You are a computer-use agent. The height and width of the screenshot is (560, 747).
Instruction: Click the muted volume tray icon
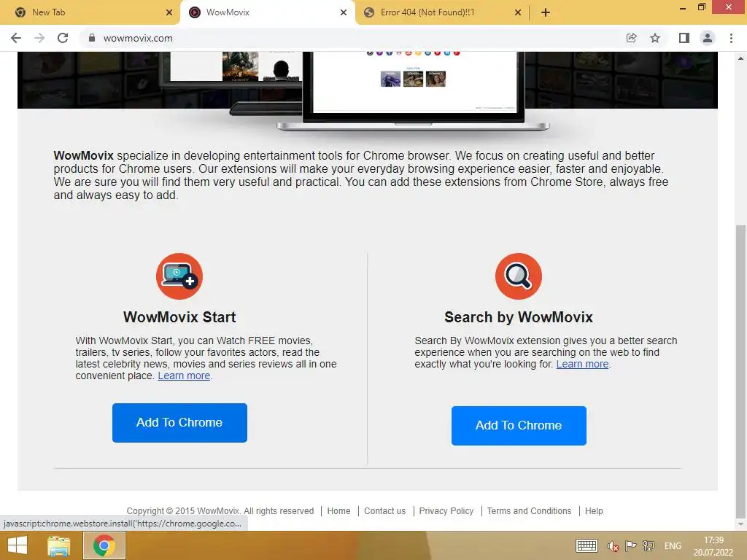tap(613, 546)
